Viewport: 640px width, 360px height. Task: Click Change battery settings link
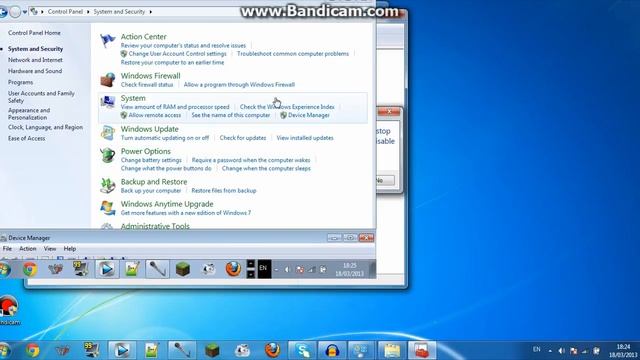[151, 160]
